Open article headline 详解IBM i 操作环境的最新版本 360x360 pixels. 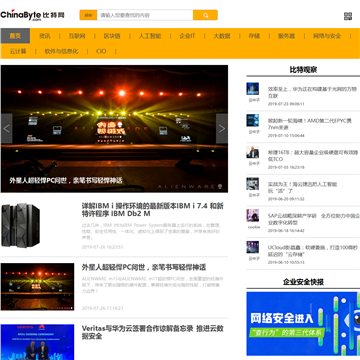click(x=153, y=210)
